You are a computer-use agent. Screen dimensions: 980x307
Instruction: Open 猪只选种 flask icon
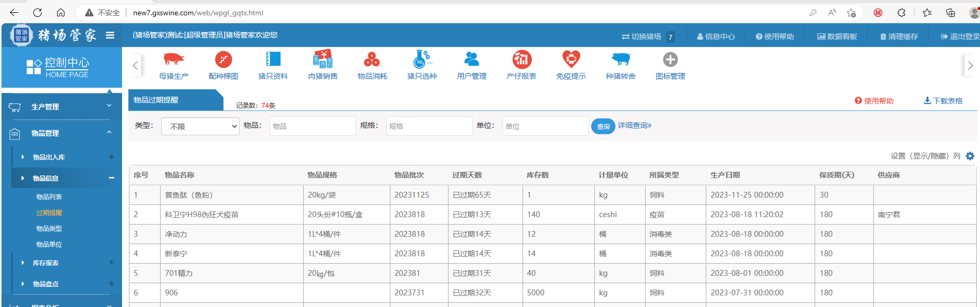[422, 60]
